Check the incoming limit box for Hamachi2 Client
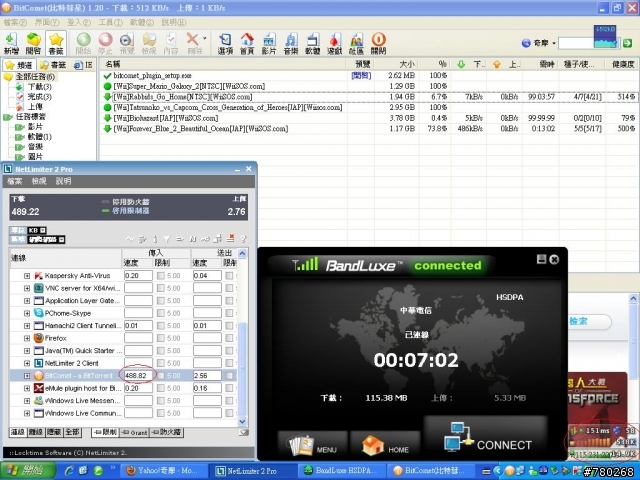 coord(161,326)
